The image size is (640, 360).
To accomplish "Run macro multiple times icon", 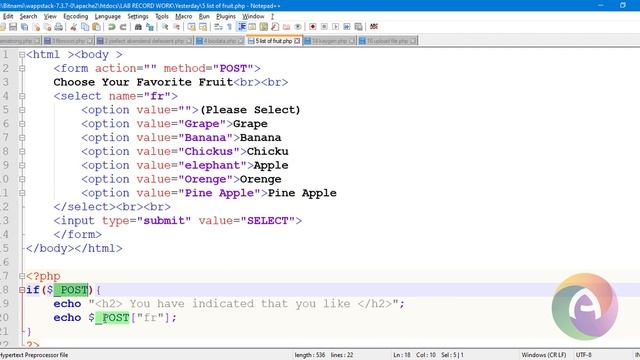I will (x=347, y=27).
